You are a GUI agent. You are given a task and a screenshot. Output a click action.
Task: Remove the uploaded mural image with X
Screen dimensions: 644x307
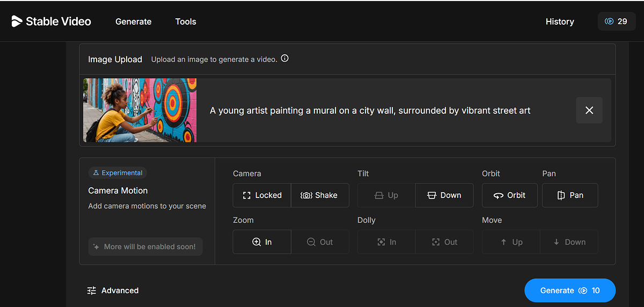(x=589, y=110)
